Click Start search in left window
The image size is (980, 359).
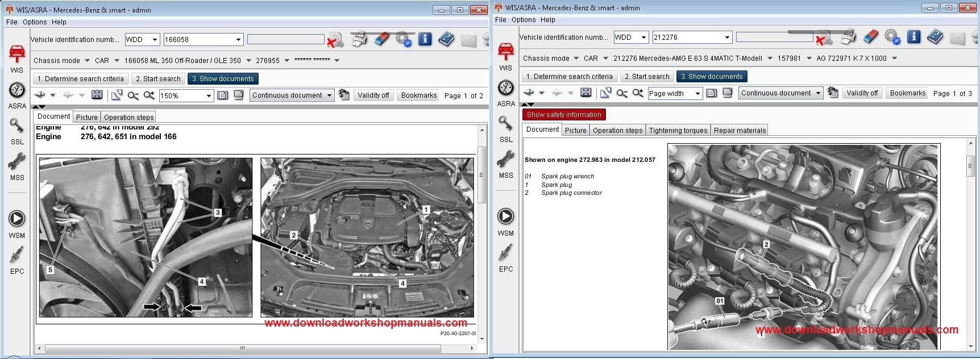(x=158, y=79)
